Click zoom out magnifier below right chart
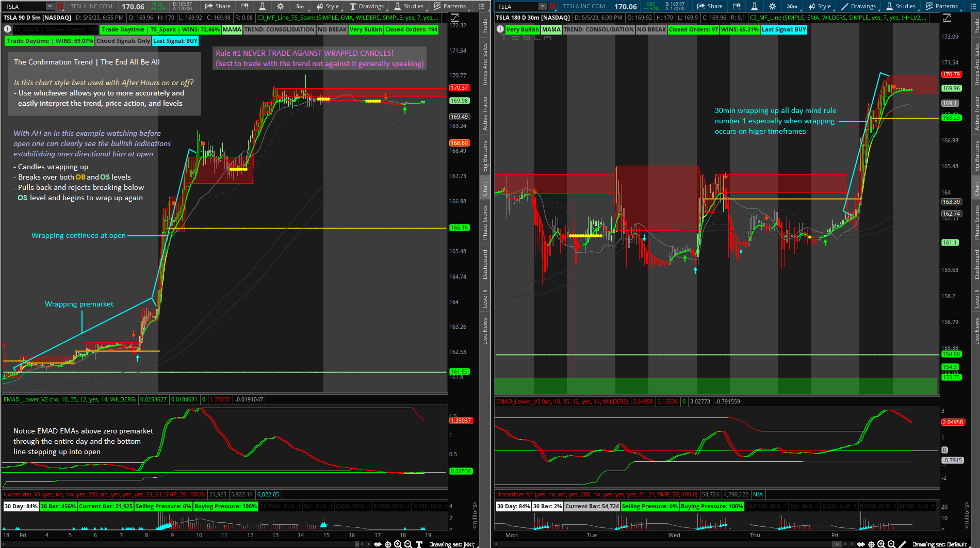Screen dimensions: 980x548 coord(891,544)
